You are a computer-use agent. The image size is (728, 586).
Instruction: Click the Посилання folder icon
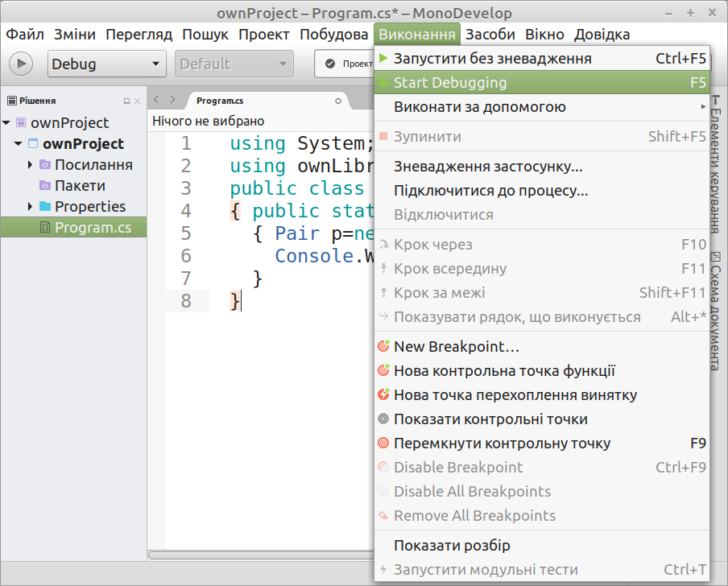(x=45, y=164)
